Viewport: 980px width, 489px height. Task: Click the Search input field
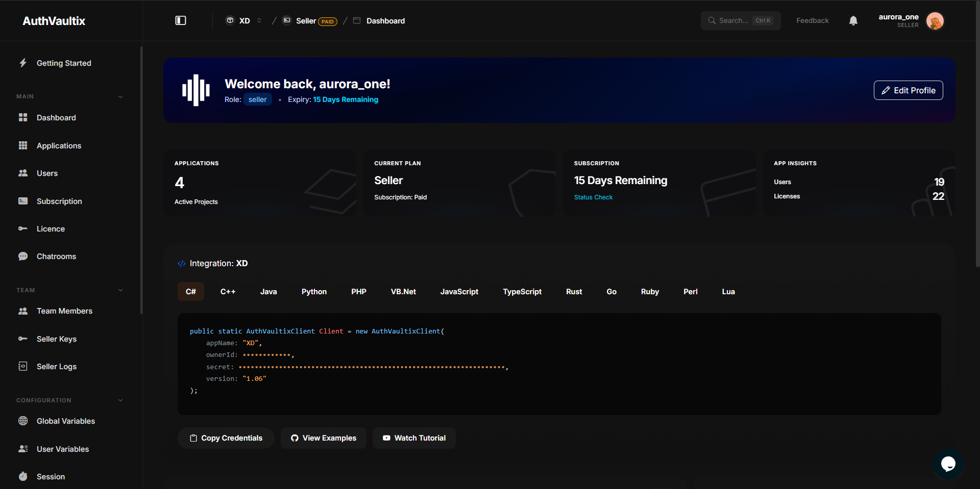741,20
